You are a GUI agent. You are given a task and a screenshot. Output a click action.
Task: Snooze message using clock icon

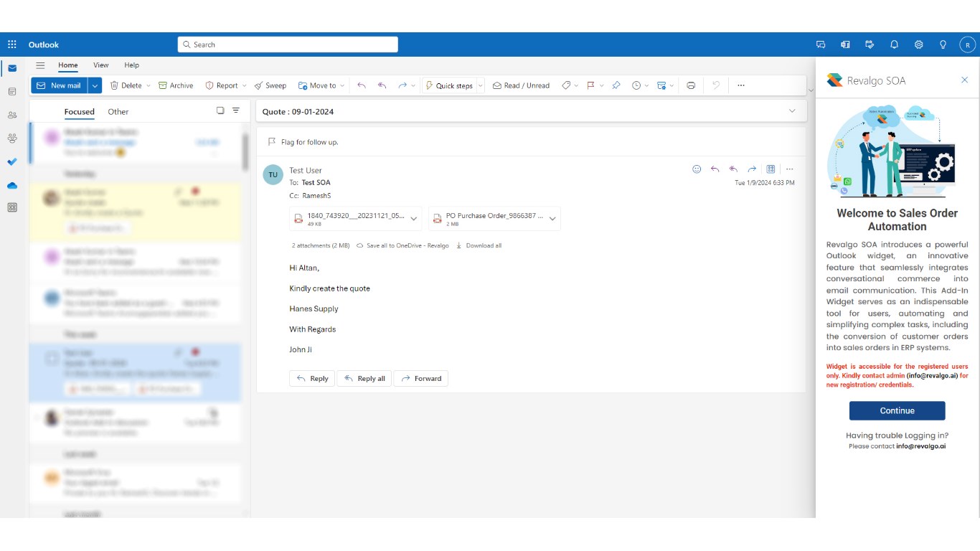click(x=636, y=85)
